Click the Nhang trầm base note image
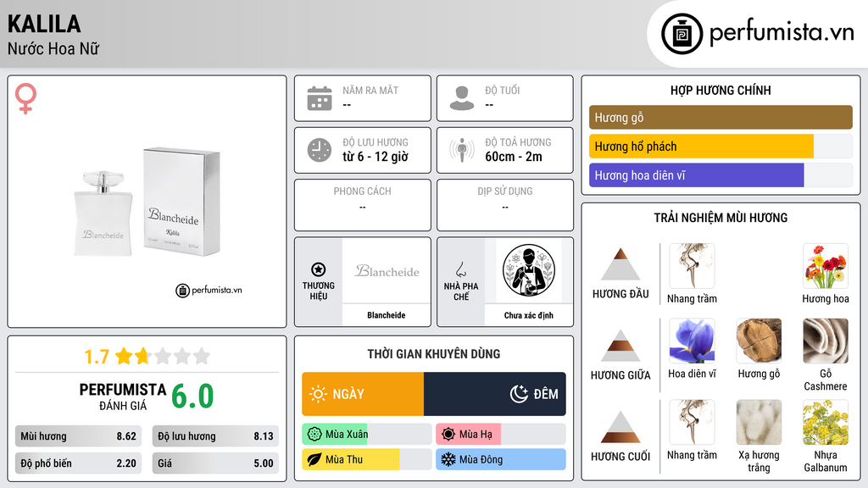 692,422
